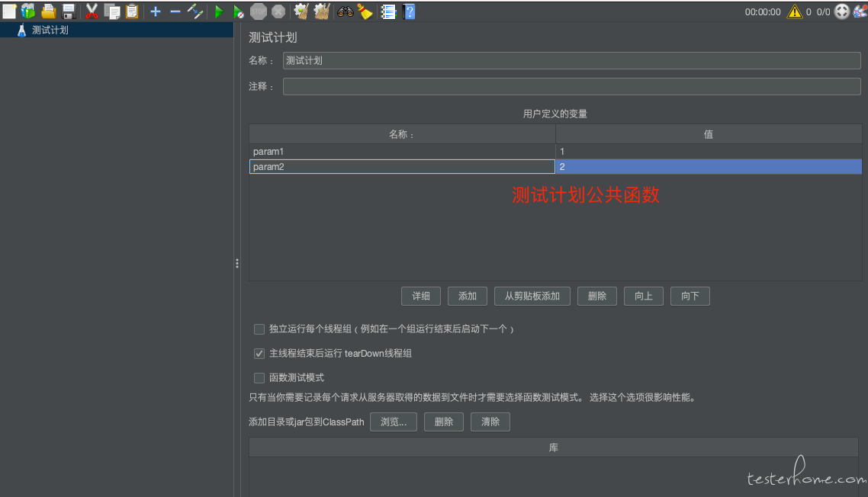
Task: Enable 函数测试模式 checkbox
Action: (259, 378)
